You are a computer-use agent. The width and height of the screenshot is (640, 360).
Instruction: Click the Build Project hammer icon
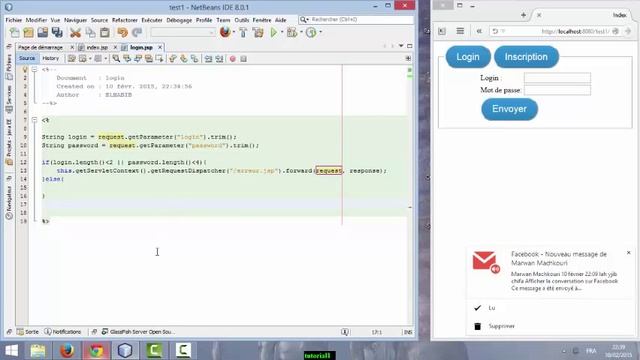point(243,32)
